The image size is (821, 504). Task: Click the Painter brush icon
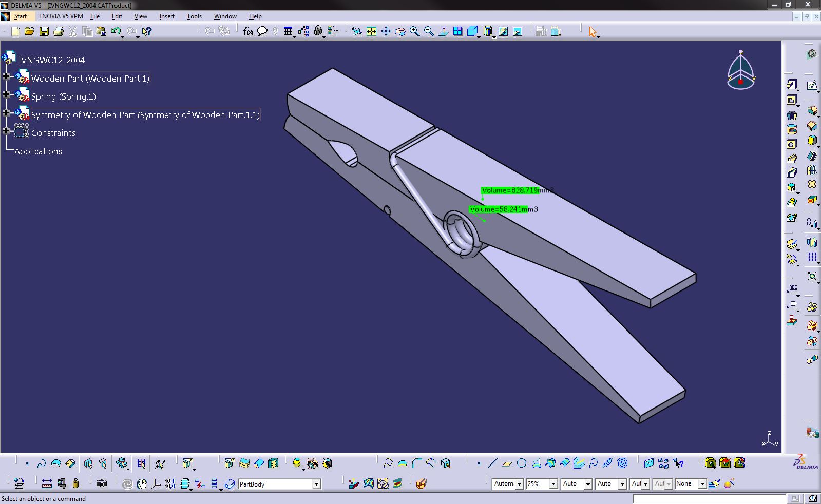[x=715, y=483]
